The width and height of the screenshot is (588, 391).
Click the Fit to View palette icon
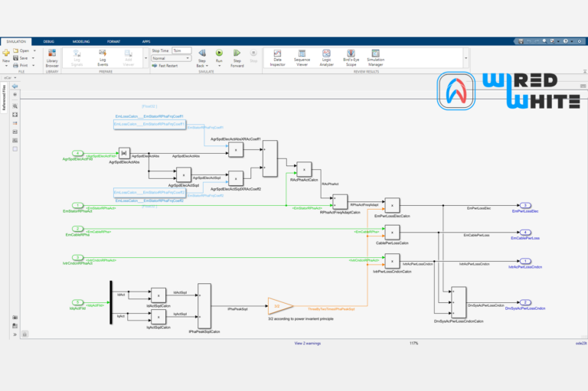coord(15,115)
